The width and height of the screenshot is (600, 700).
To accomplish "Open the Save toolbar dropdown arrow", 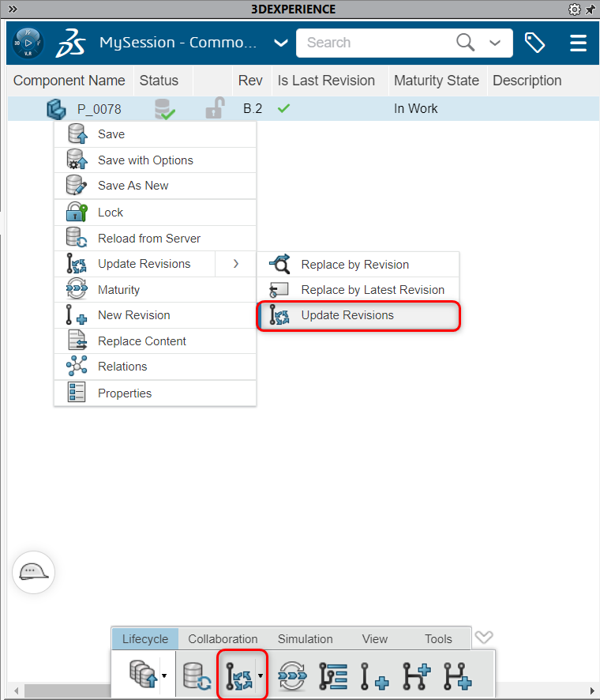I will pyautogui.click(x=164, y=676).
